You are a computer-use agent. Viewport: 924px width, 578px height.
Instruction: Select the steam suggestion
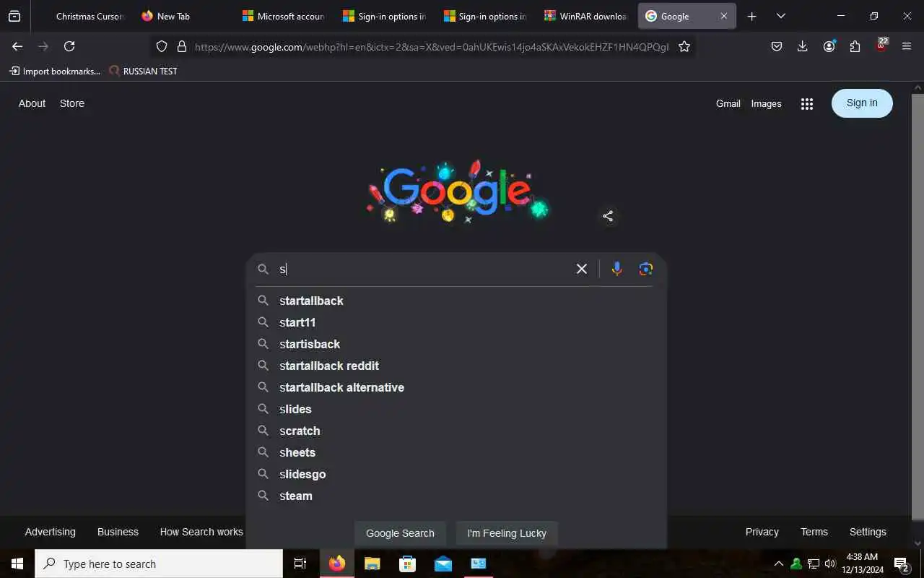coord(456,496)
